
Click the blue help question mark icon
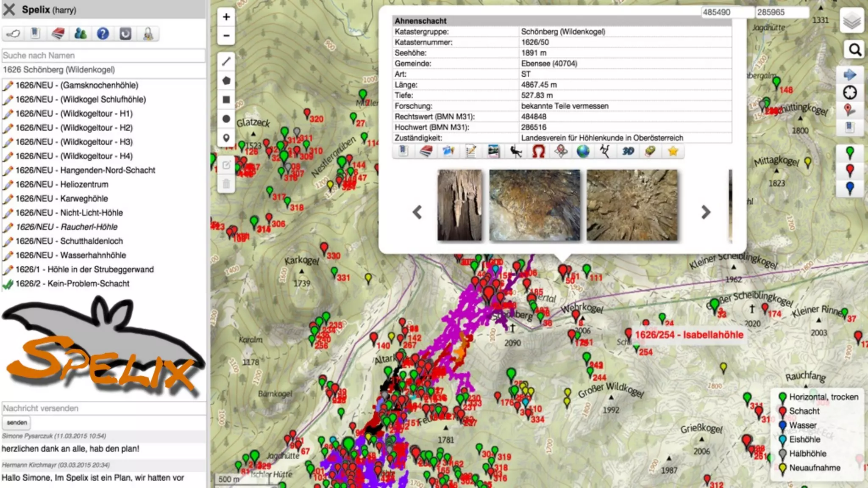click(x=103, y=33)
